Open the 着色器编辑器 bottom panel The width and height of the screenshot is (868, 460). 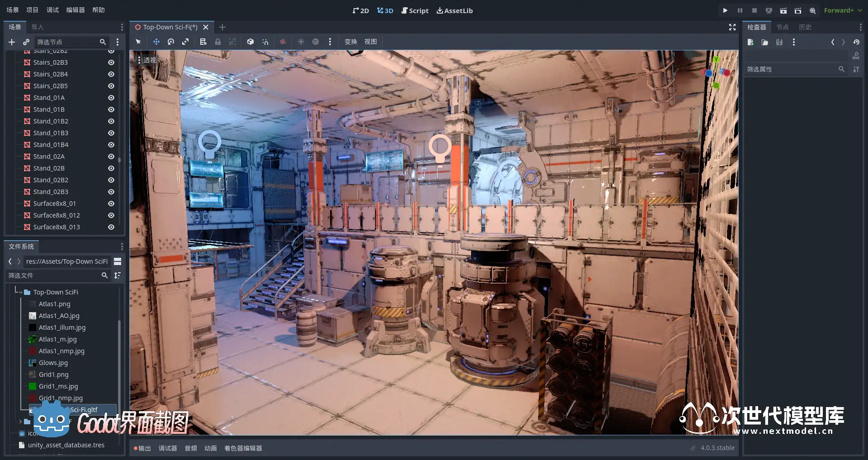point(243,448)
